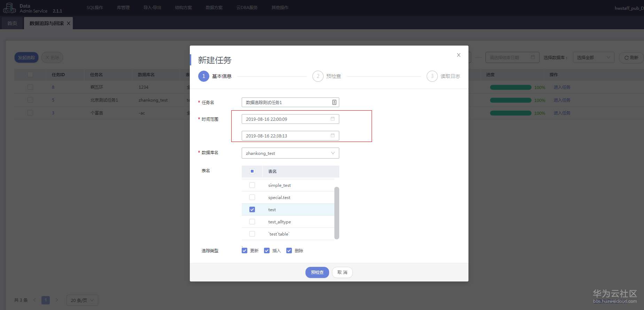Viewport: 644px width, 310px height.
Task: Toggle select-all checkbox in background task table header
Action: tap(30, 74)
